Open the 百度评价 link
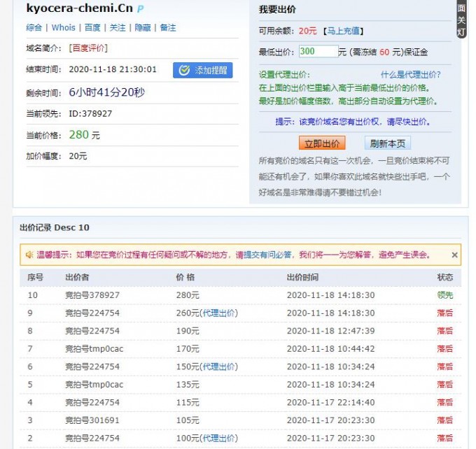The image size is (476, 449). [x=89, y=48]
